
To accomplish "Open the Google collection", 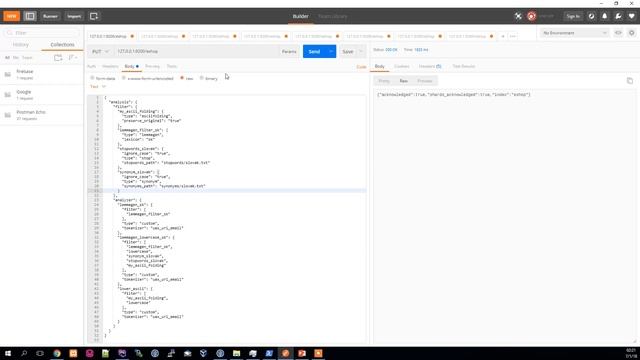I will [x=42, y=95].
